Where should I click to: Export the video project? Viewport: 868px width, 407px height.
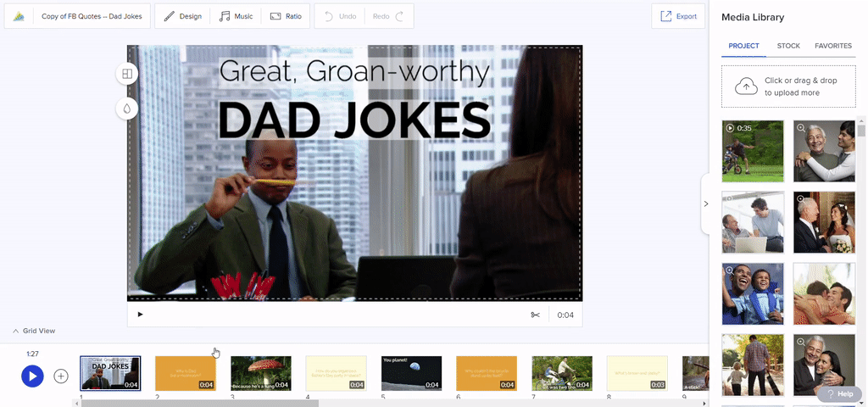pyautogui.click(x=678, y=16)
